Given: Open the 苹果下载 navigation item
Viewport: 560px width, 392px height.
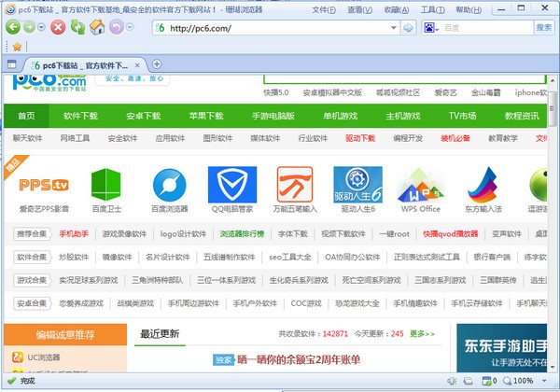Looking at the screenshot, I should (206, 116).
